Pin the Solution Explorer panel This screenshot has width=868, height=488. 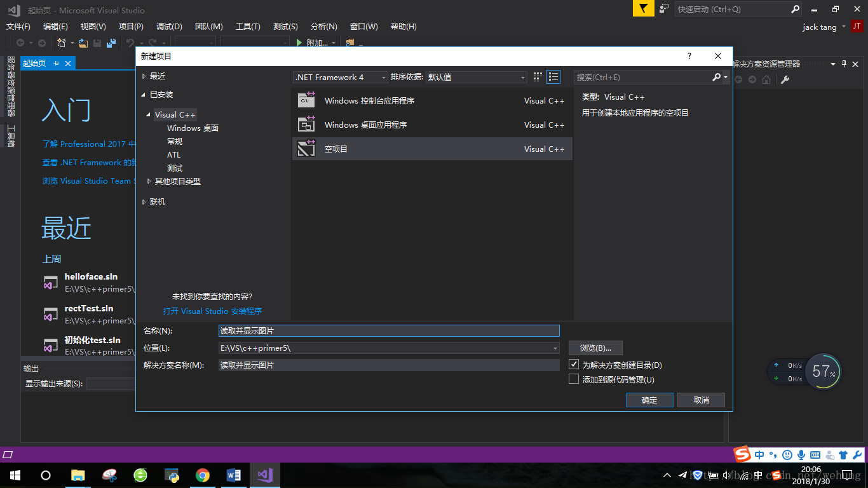[844, 64]
